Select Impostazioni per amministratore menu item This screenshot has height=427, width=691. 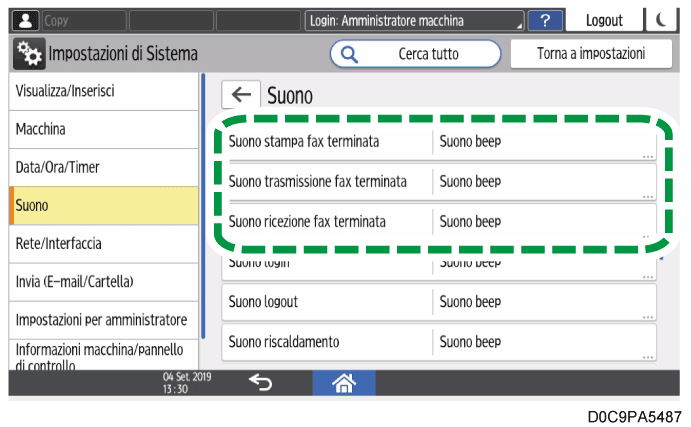coord(104,320)
